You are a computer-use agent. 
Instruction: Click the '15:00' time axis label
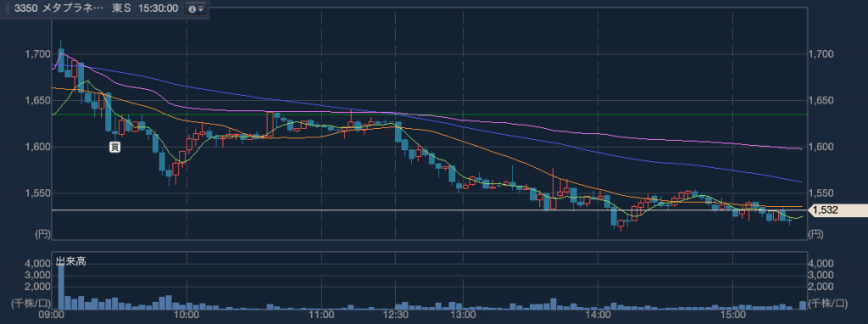(732, 315)
